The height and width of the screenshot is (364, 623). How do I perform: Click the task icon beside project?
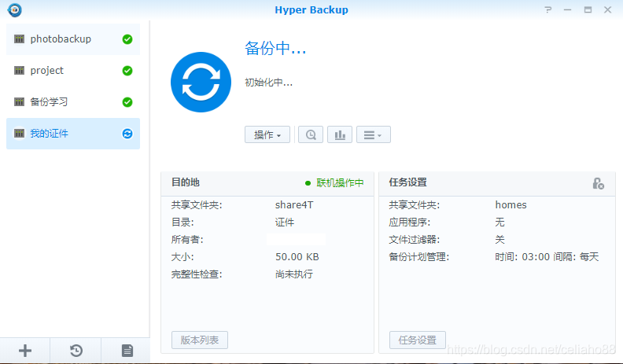pos(19,70)
